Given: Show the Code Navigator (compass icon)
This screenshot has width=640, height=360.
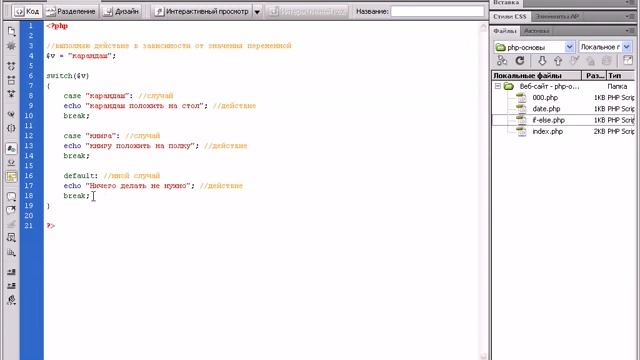Looking at the screenshot, I should [x=11, y=46].
